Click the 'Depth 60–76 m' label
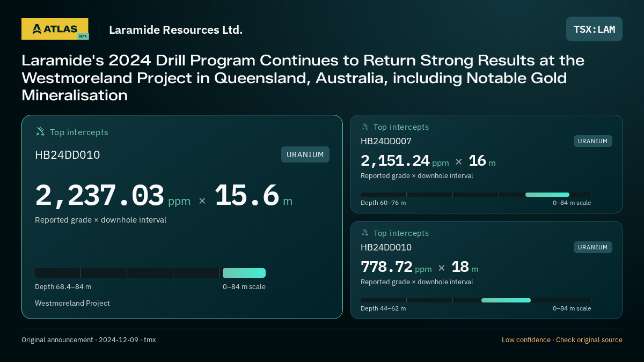The image size is (644, 362). tap(383, 203)
